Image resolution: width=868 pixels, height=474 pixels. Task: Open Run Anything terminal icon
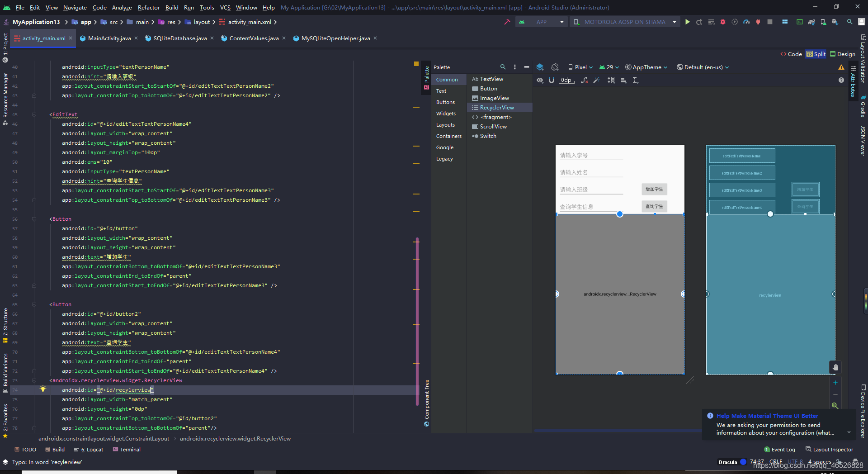(x=800, y=22)
